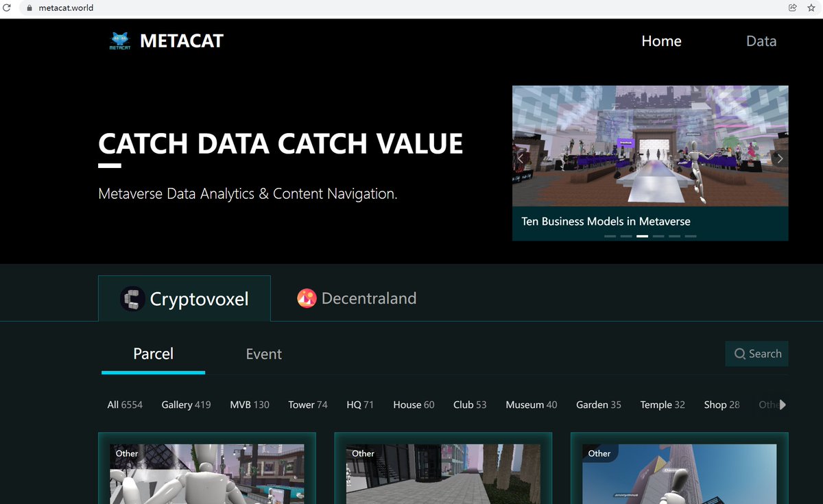
Task: Show more categories with right arrow
Action: (783, 405)
